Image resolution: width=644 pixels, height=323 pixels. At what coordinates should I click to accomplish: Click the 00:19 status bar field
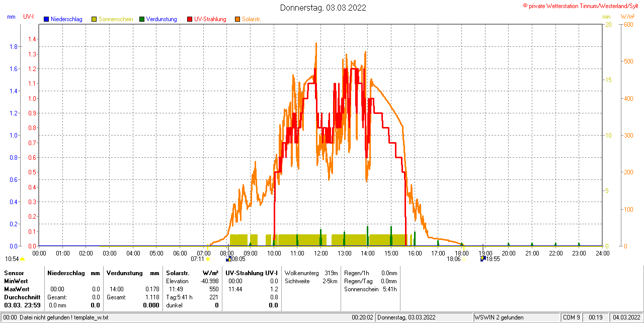(596, 317)
